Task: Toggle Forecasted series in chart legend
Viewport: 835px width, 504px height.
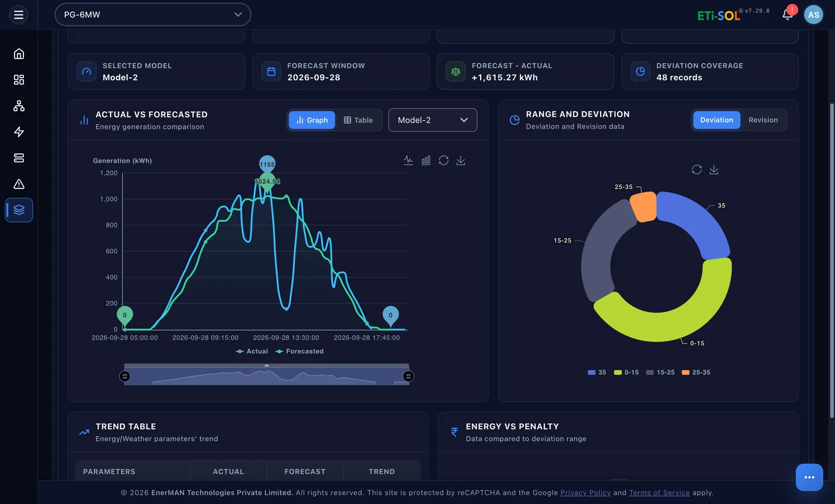Action: coord(300,352)
